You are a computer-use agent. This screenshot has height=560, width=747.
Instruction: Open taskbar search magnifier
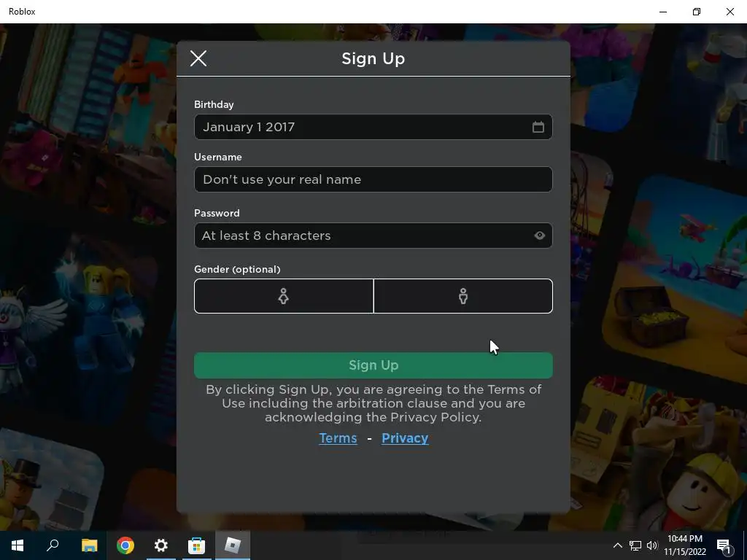pos(53,545)
